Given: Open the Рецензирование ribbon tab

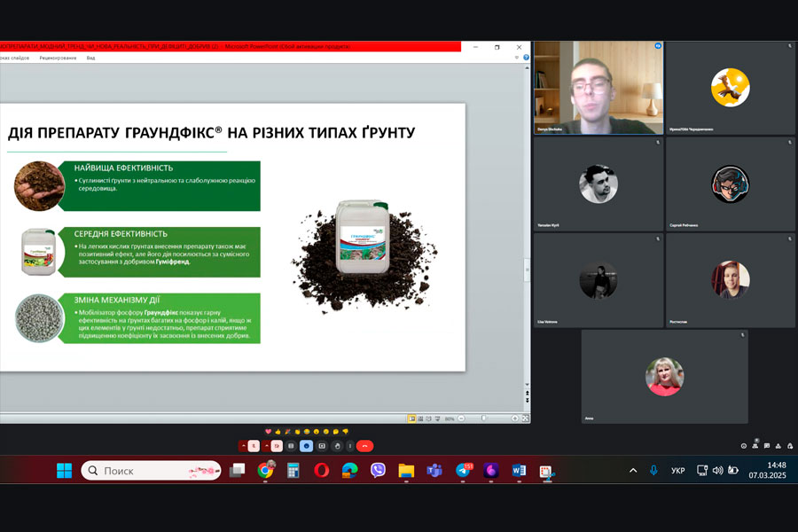Looking at the screenshot, I should coord(58,58).
